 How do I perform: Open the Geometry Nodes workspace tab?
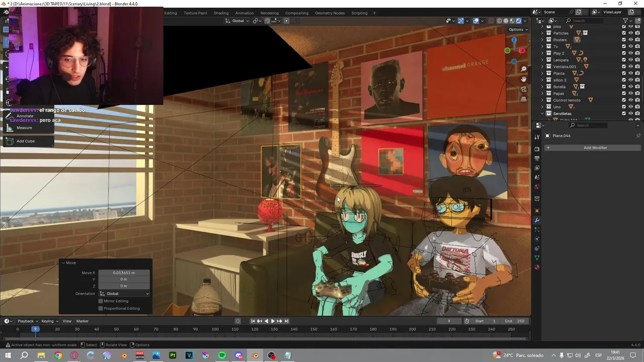[x=330, y=13]
